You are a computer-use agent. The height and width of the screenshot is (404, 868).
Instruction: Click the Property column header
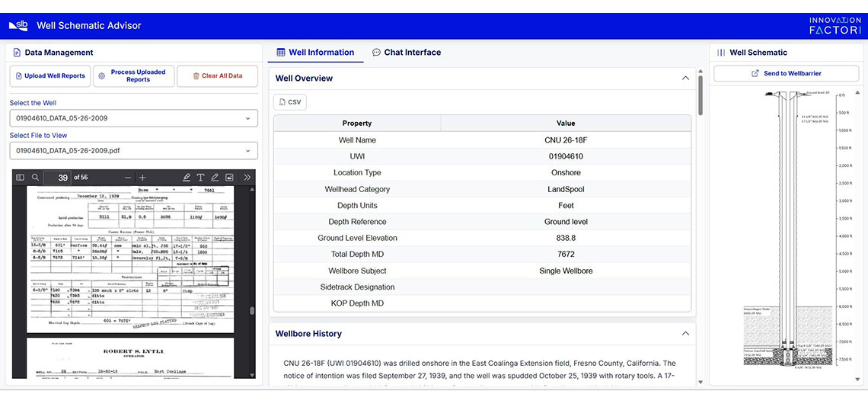357,123
